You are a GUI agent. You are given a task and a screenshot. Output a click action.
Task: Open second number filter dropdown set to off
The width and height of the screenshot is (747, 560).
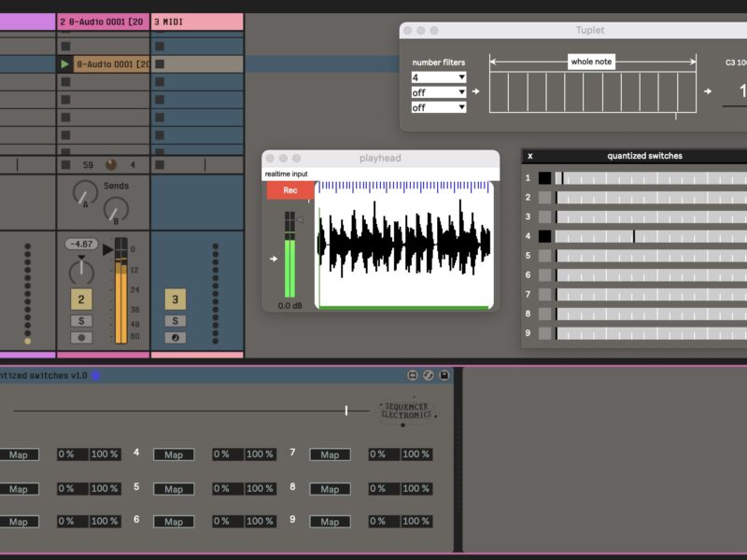point(439,92)
